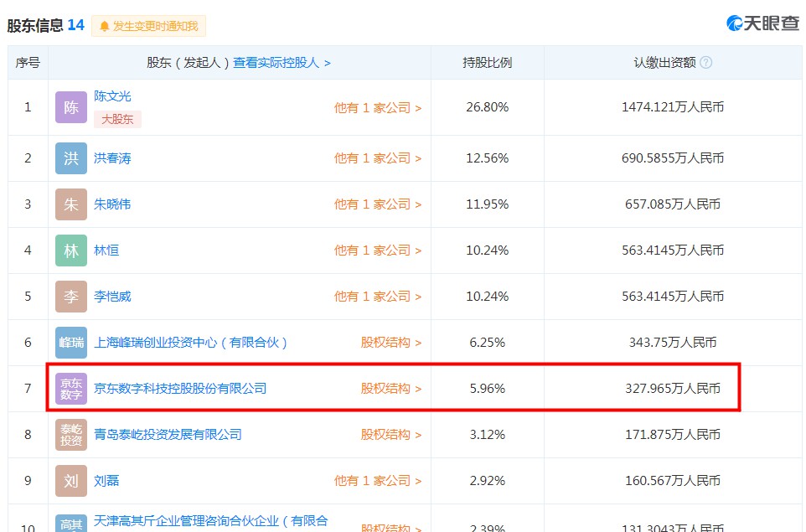Click the shareholder count 14
Viewport: 806px width, 532px height.
click(76, 25)
